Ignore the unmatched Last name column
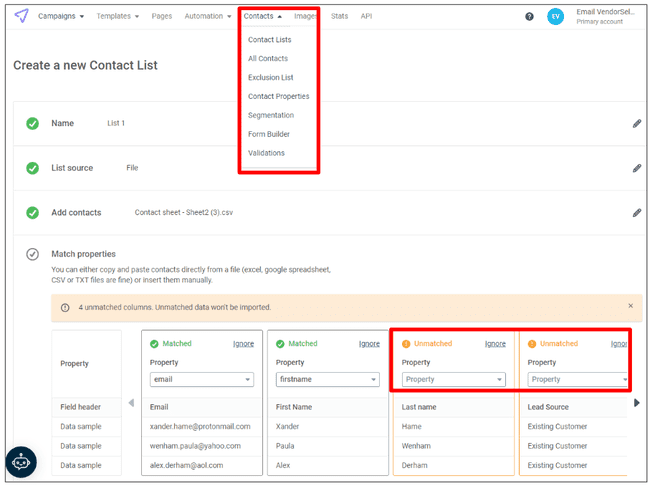650x486 pixels. point(495,343)
